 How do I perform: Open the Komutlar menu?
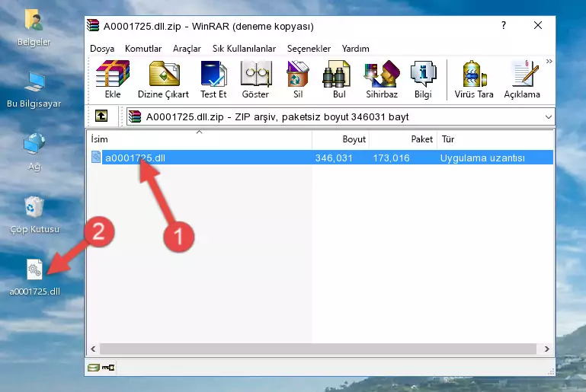point(143,49)
